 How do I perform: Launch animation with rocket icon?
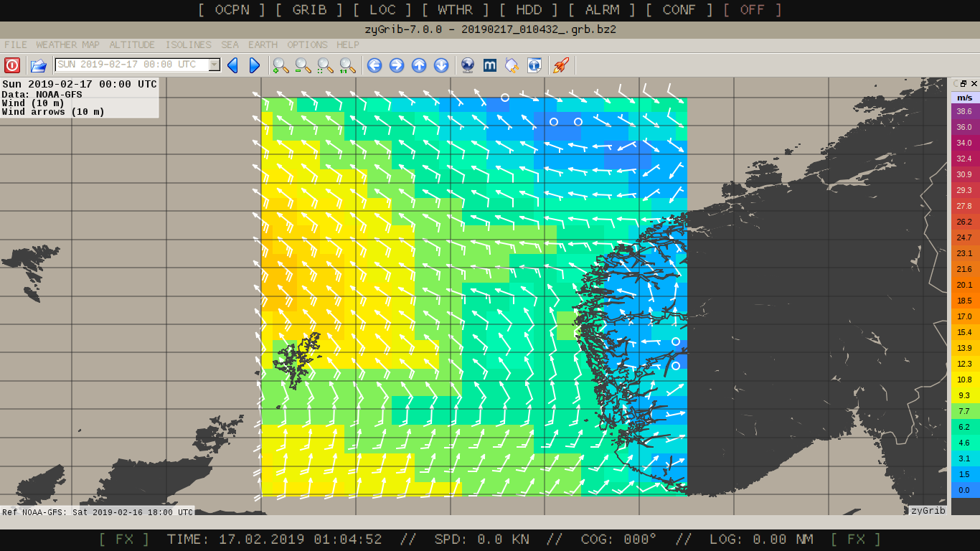pos(561,65)
